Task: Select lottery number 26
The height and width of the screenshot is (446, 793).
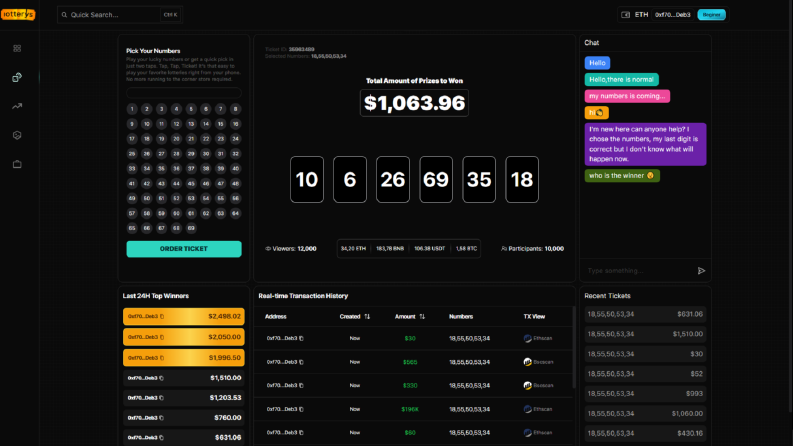Action: tap(147, 154)
